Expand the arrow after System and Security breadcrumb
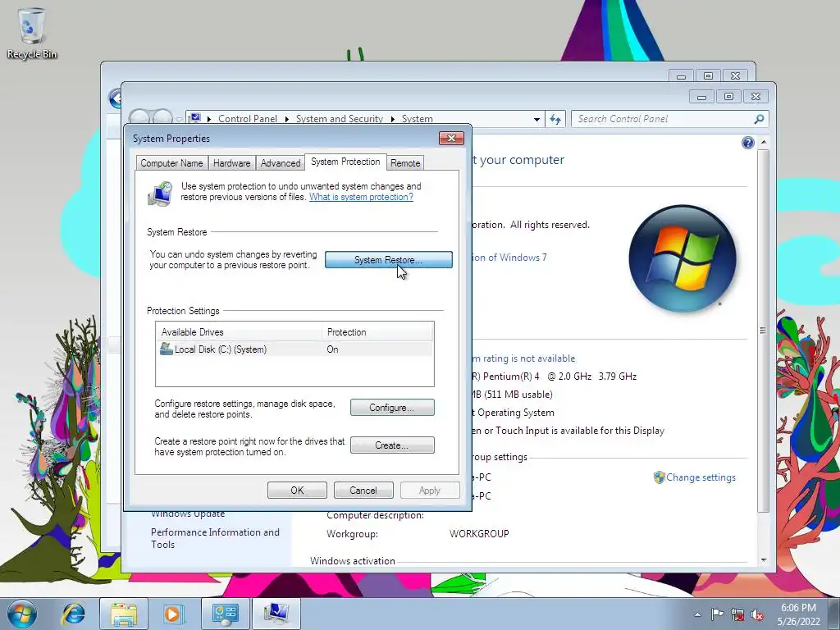This screenshot has height=630, width=840. (x=392, y=119)
